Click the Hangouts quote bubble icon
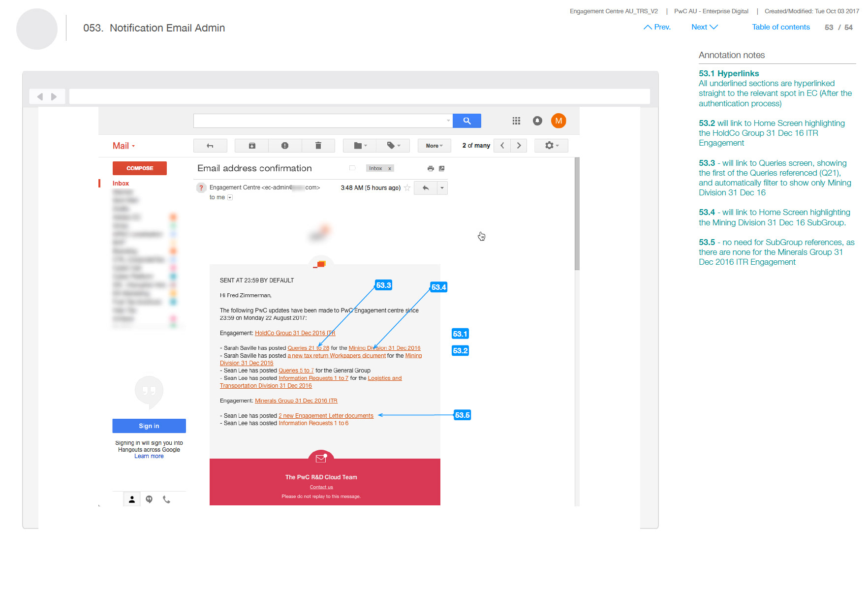Screen dimensions: 868x589 tap(149, 392)
